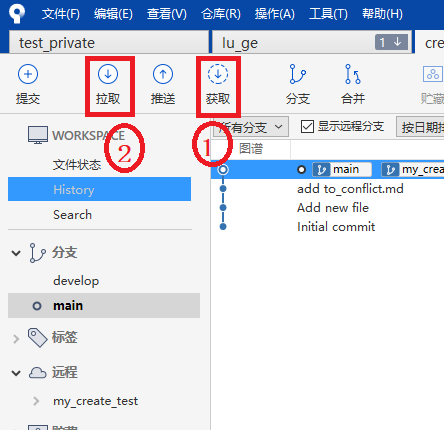Switch to the test_private repository tab

(109, 42)
